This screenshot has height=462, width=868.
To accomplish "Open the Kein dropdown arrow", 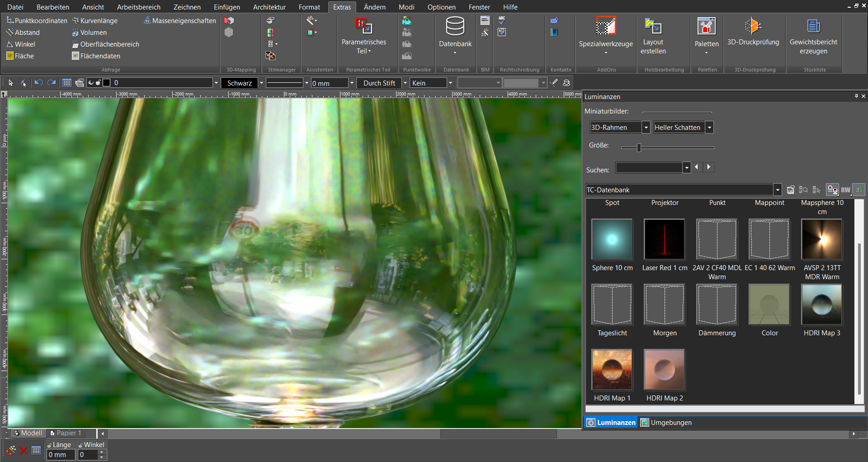I will [450, 83].
